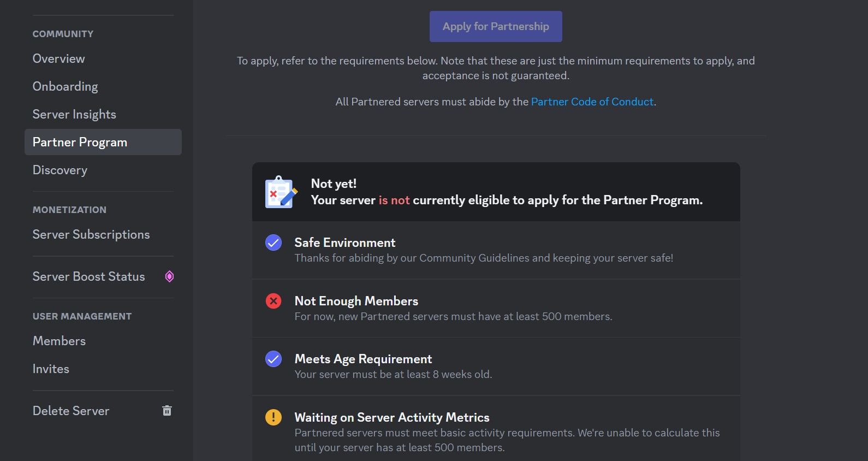Viewport: 868px width, 461px height.
Task: Switch to the Discovery section
Action: 60,170
